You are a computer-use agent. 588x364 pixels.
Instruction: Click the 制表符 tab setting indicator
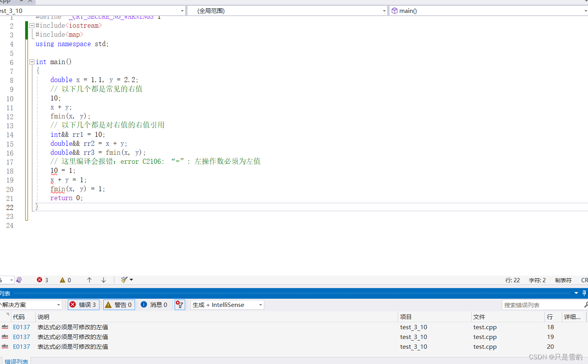pos(563,280)
